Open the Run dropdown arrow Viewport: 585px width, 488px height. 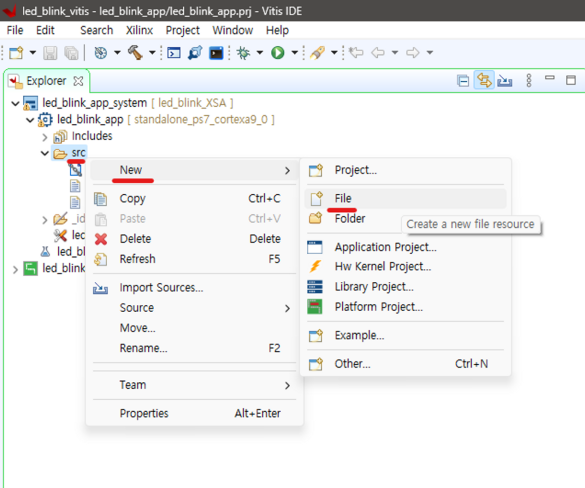tap(295, 53)
